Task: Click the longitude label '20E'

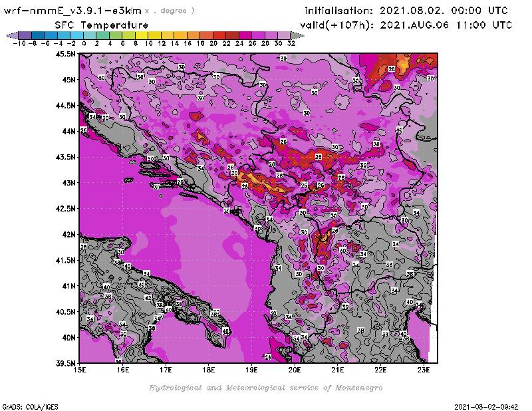Action: point(295,370)
